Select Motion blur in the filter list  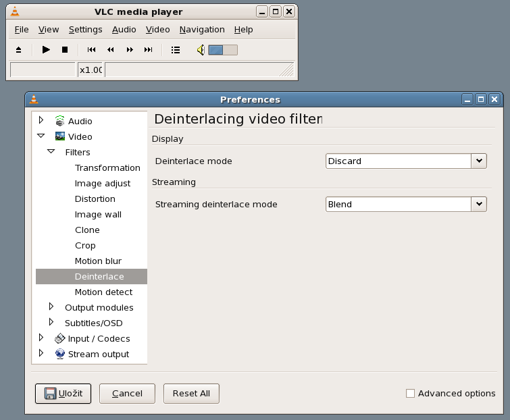[x=98, y=261]
